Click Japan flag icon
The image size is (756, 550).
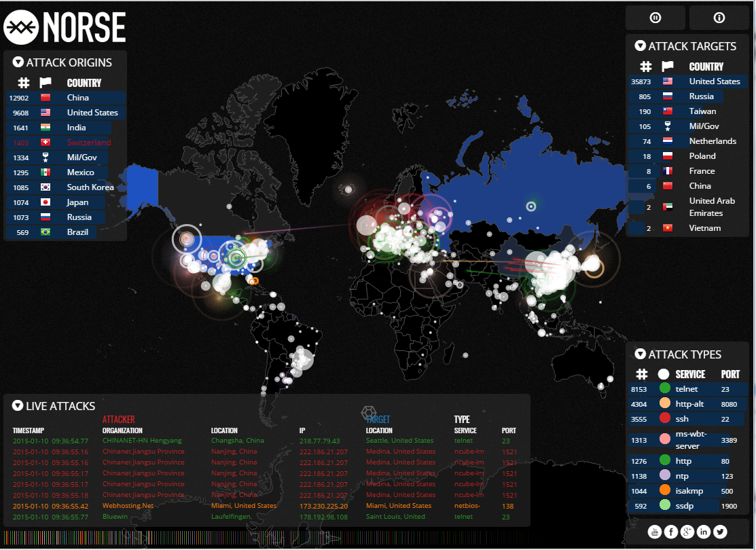[46, 202]
